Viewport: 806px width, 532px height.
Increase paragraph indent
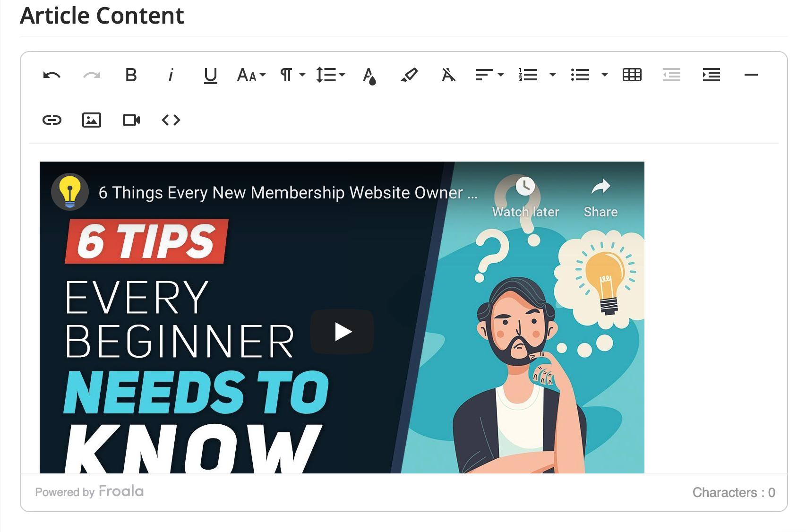pos(711,75)
